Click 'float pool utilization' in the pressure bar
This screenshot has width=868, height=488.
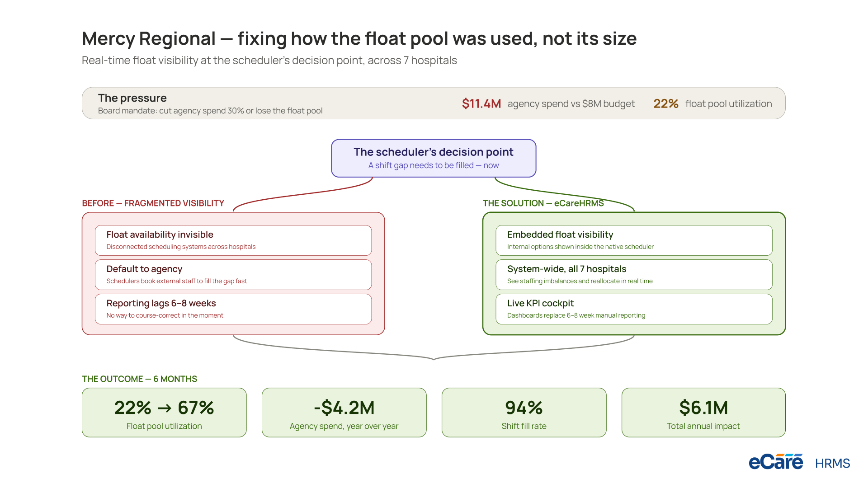[x=729, y=104]
